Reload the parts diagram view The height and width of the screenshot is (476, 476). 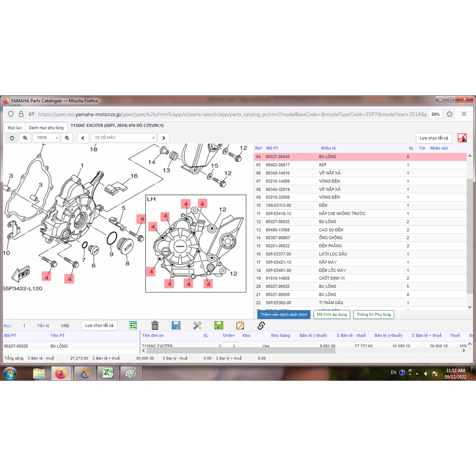[x=12, y=138]
